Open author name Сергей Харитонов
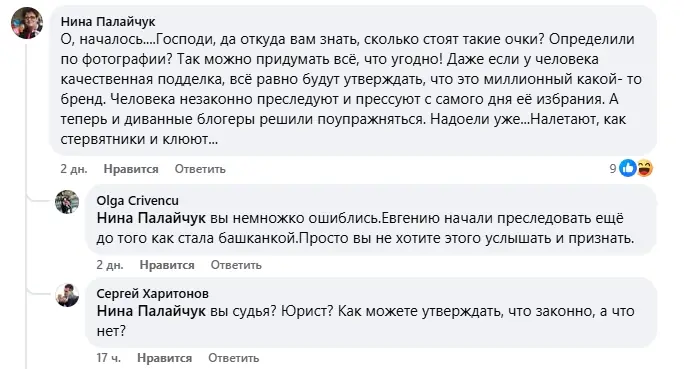Viewport: 691px width, 369px height. point(152,294)
